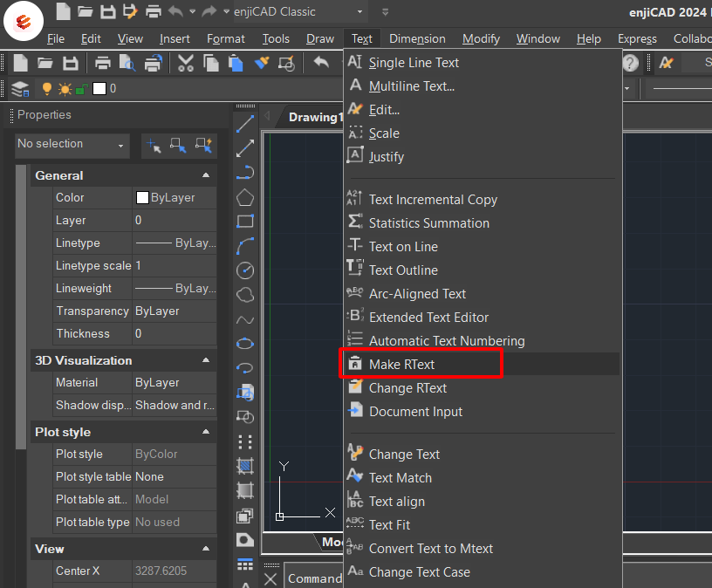
Task: Close the command line panel X
Action: pos(270,579)
